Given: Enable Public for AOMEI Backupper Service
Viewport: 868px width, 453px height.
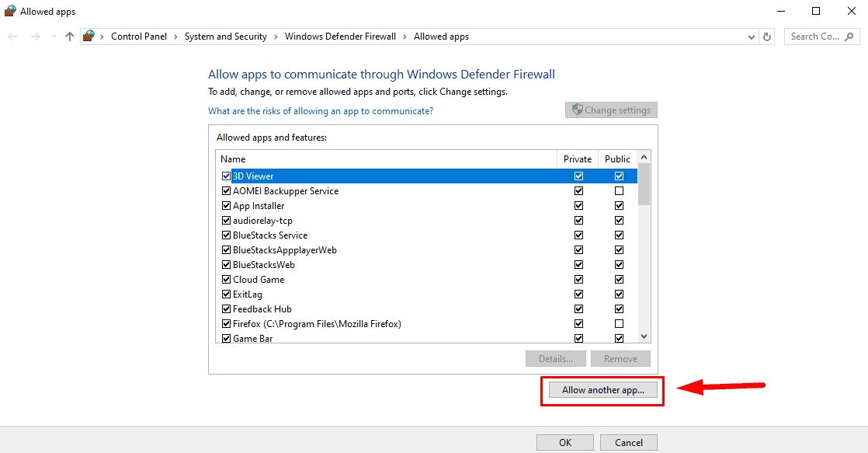Looking at the screenshot, I should coord(619,191).
